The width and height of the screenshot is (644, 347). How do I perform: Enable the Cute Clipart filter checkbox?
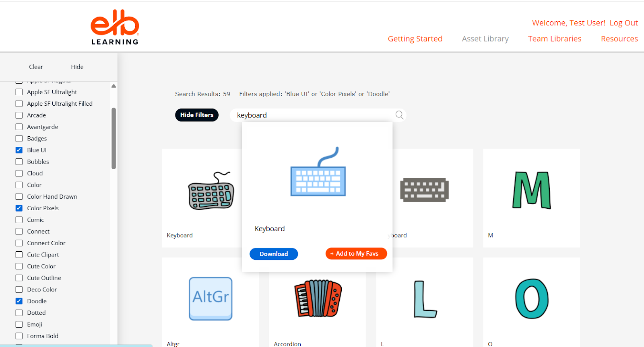pos(19,255)
